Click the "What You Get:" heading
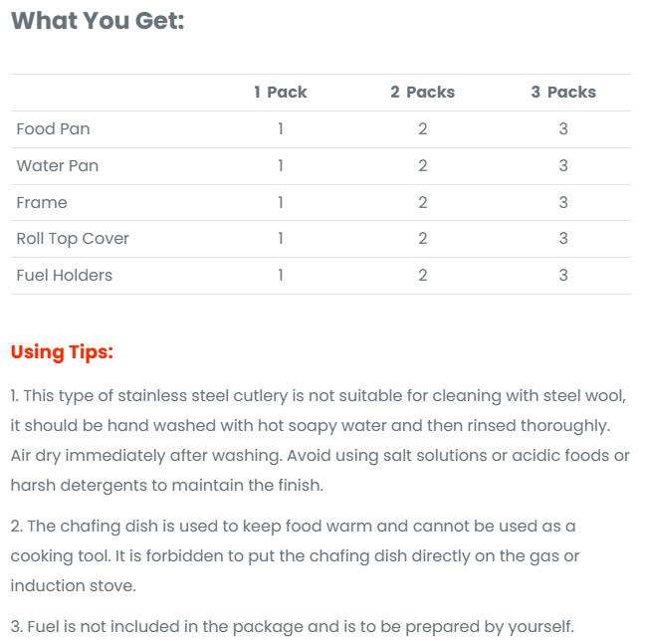This screenshot has width=647, height=644. pyautogui.click(x=98, y=20)
